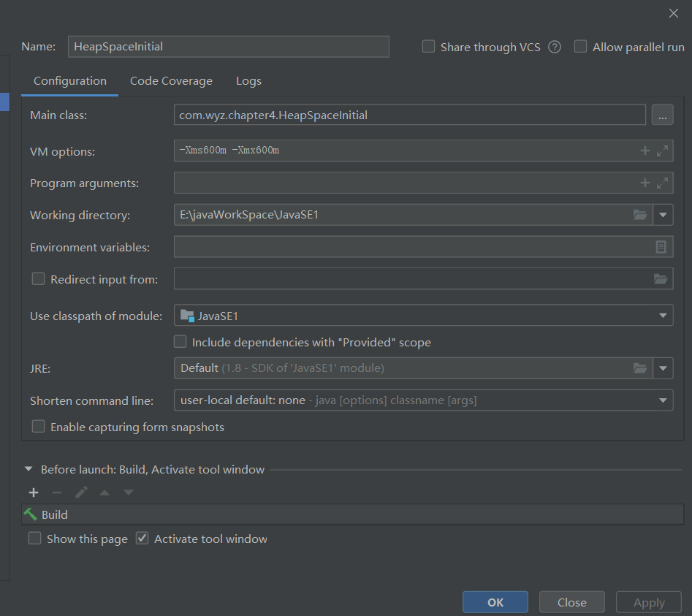Click the Close button at the bottom
The image size is (692, 616).
click(571, 602)
